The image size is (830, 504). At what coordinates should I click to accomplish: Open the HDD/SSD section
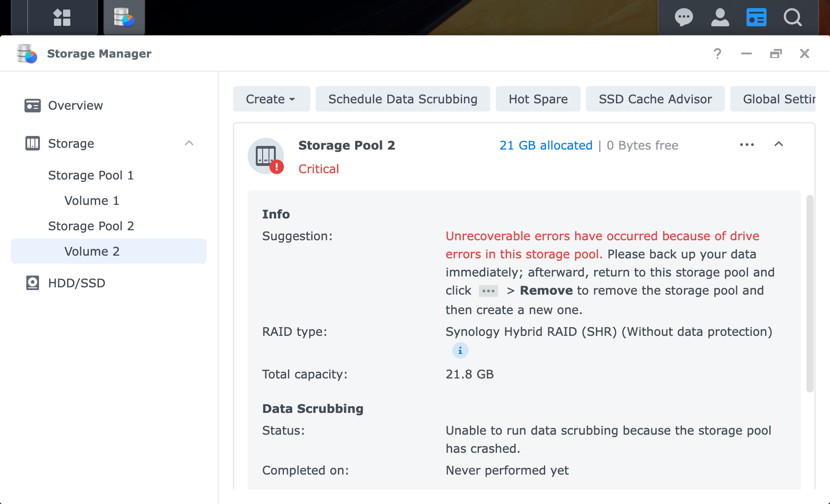[77, 283]
